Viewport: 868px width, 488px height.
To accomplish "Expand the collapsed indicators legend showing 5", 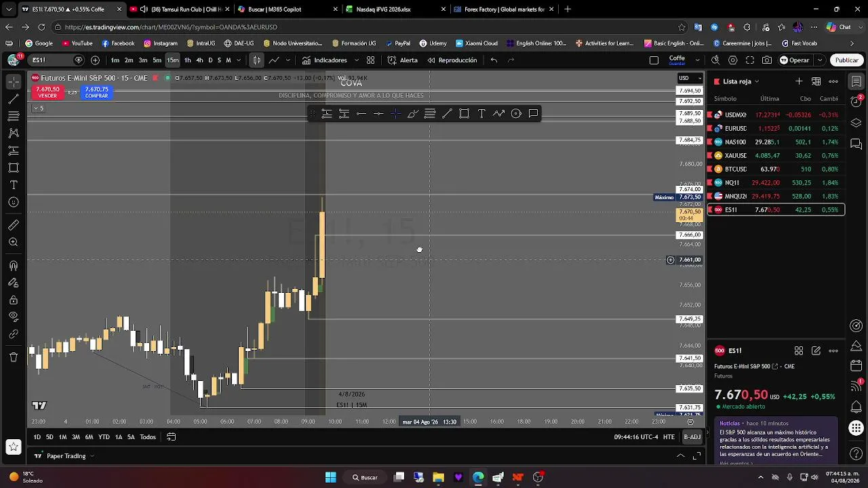I will click(x=39, y=108).
